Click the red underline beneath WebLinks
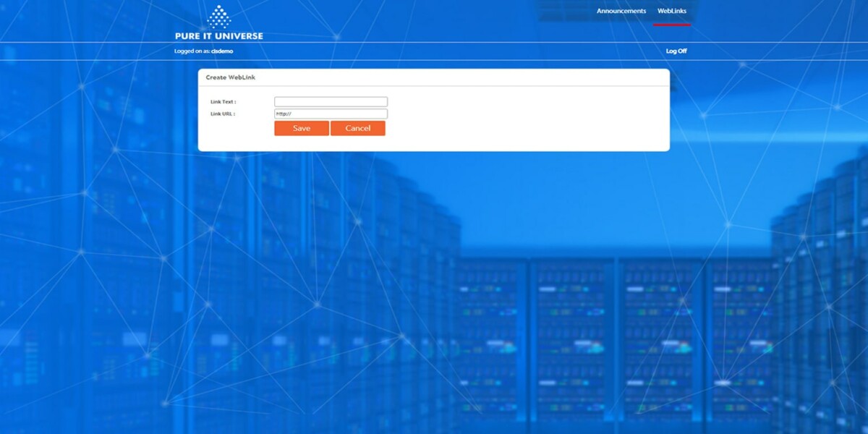The width and height of the screenshot is (868, 434). click(x=672, y=23)
